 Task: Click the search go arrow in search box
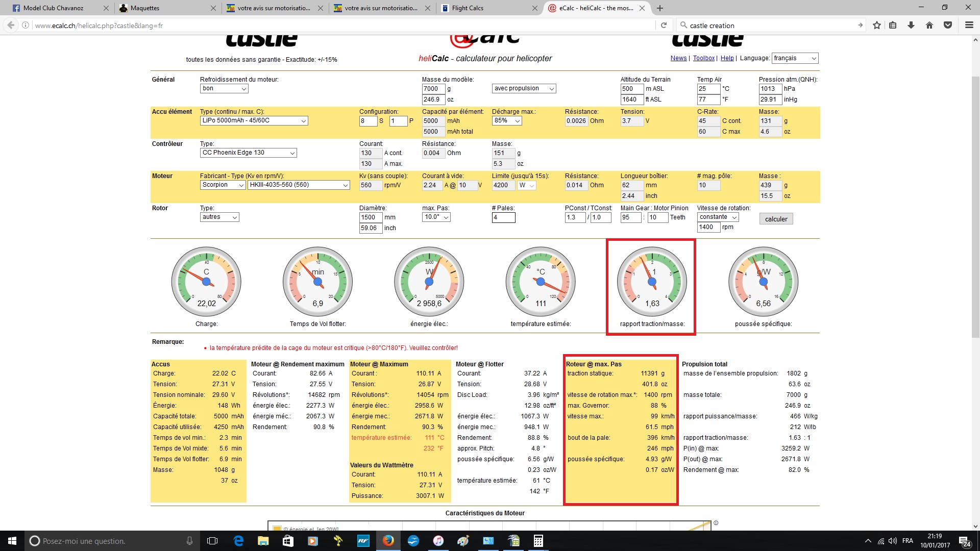pos(860,25)
